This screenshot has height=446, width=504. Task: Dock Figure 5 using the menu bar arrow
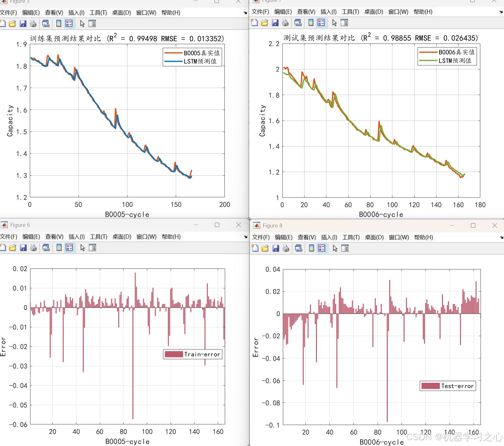245,13
